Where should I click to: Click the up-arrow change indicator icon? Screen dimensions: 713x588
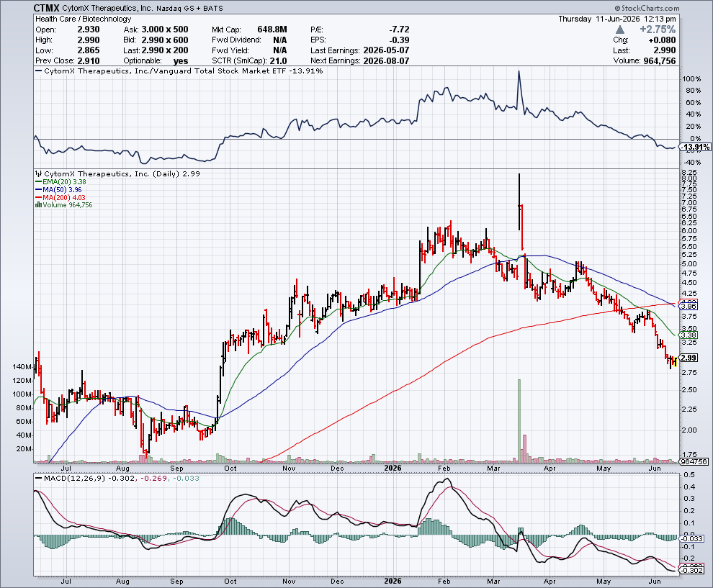click(620, 30)
